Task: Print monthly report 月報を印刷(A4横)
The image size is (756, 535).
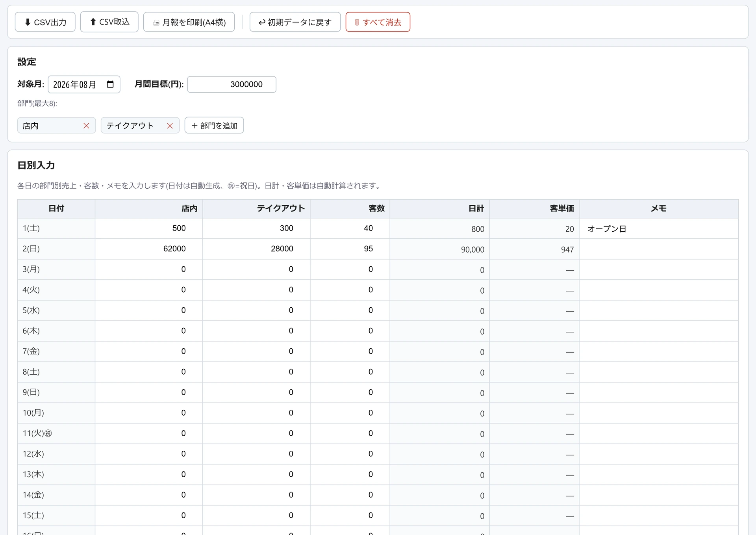Action: pyautogui.click(x=189, y=22)
